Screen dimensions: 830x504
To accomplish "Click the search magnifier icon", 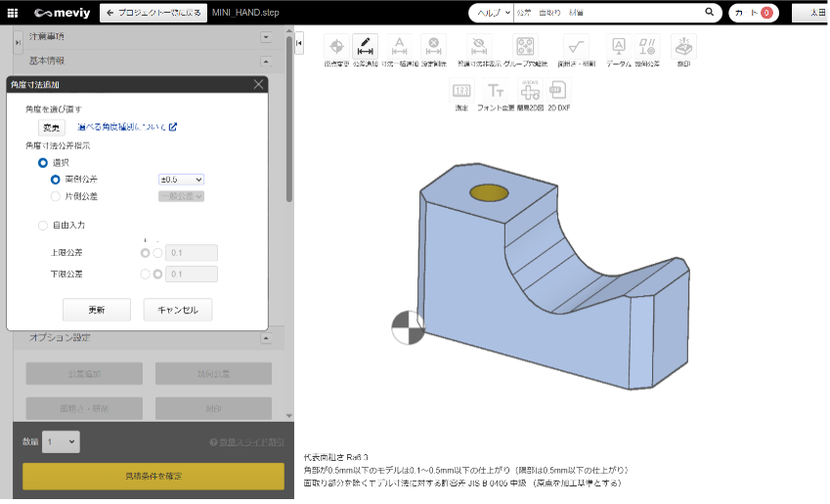I will 710,12.
